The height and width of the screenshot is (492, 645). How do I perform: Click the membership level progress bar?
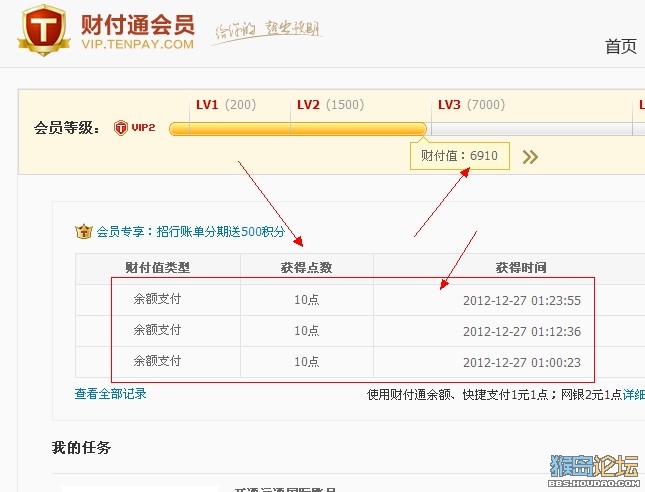point(406,129)
